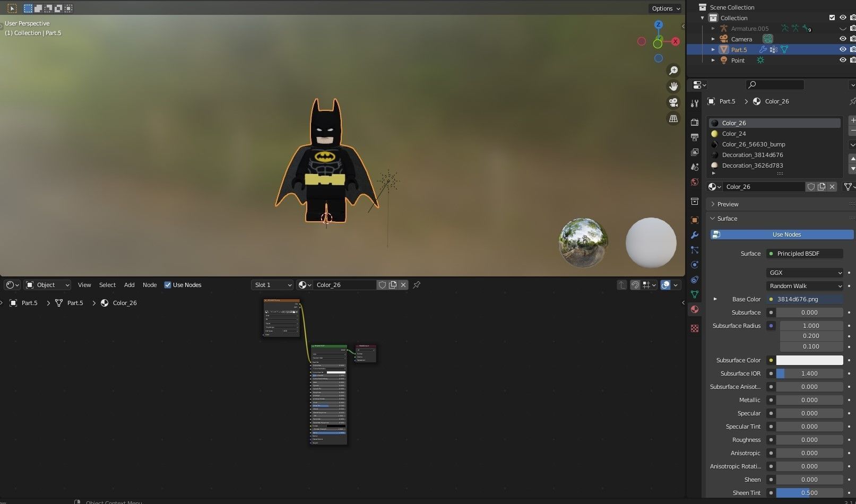Image resolution: width=856 pixels, height=504 pixels.
Task: Open the Render properties tab
Action: pos(695,122)
